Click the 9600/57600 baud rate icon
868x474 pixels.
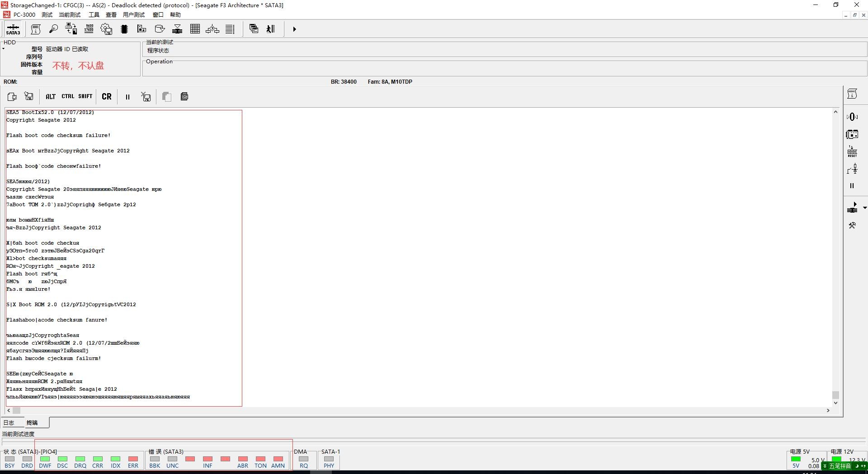coord(89,29)
